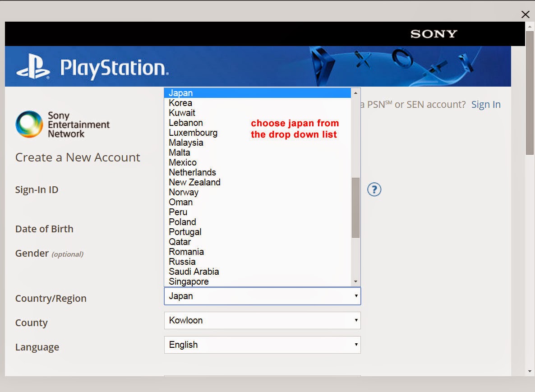The width and height of the screenshot is (535, 392).
Task: Close the account creation window
Action: point(525,14)
